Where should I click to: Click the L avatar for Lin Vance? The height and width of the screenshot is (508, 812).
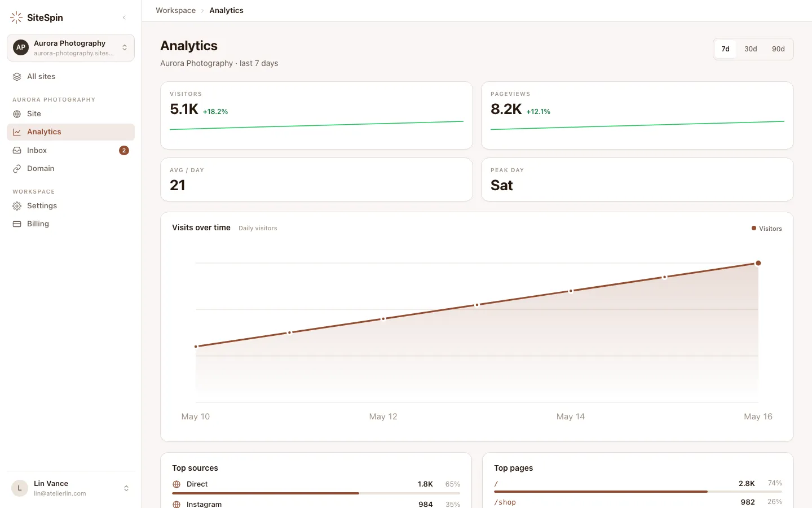coord(20,488)
